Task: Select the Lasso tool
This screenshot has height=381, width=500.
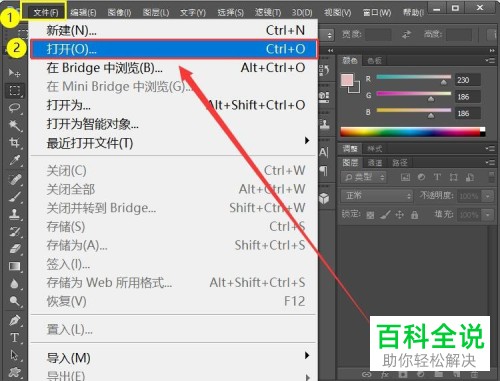Action: pyautogui.click(x=14, y=108)
